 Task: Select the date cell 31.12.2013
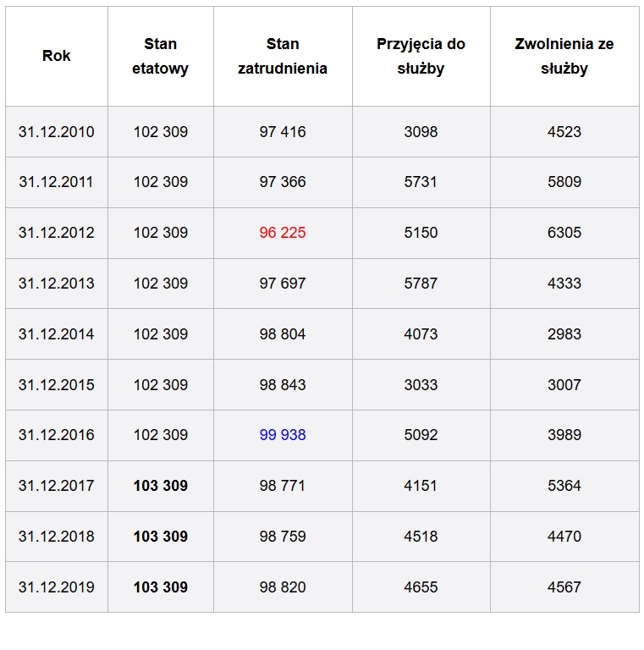pos(57,284)
